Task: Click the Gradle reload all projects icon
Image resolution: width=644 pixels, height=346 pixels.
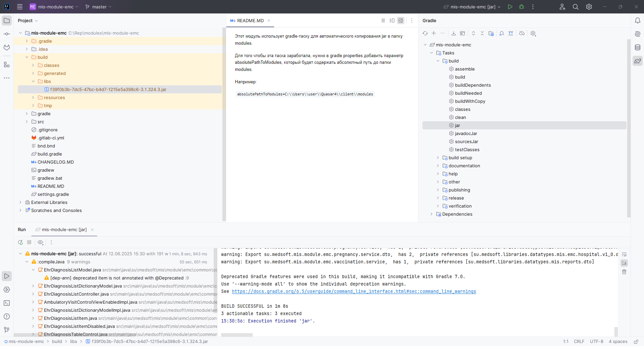Action: pos(425,33)
